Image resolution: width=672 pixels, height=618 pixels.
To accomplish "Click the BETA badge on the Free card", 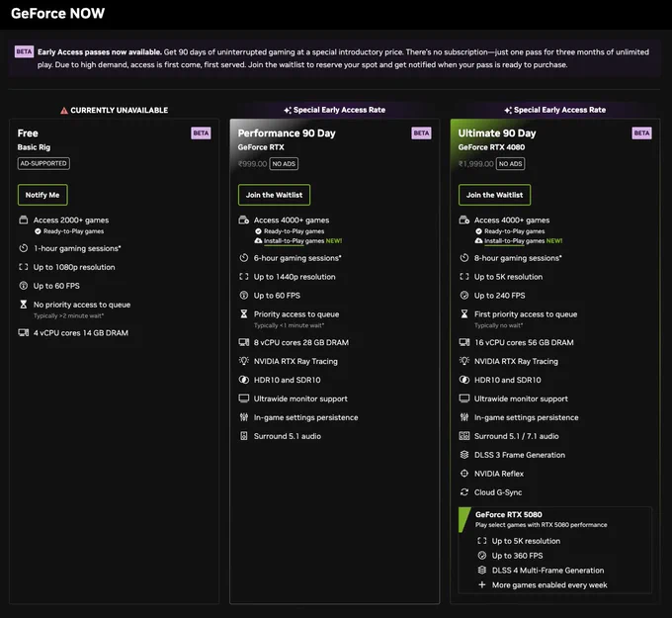I will [201, 132].
